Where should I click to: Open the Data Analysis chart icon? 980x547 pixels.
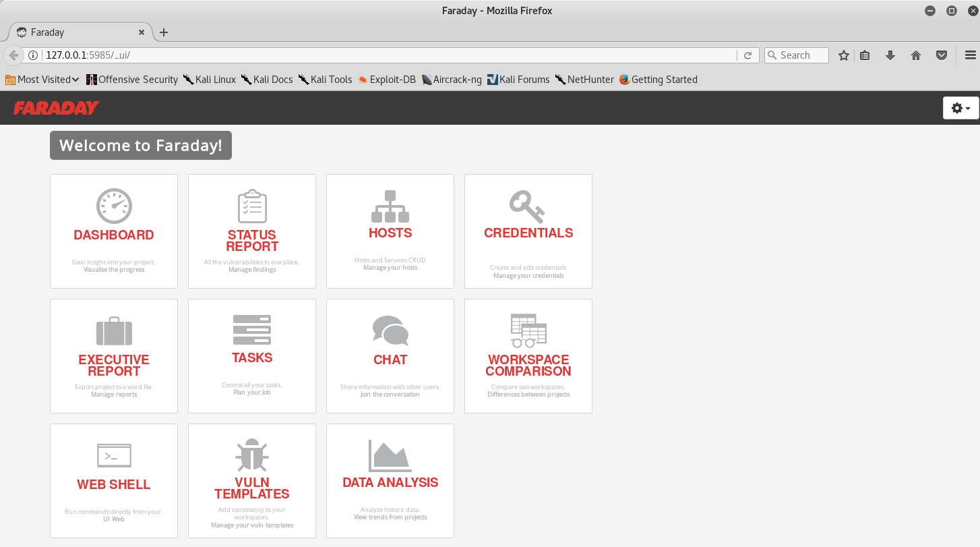click(x=390, y=455)
